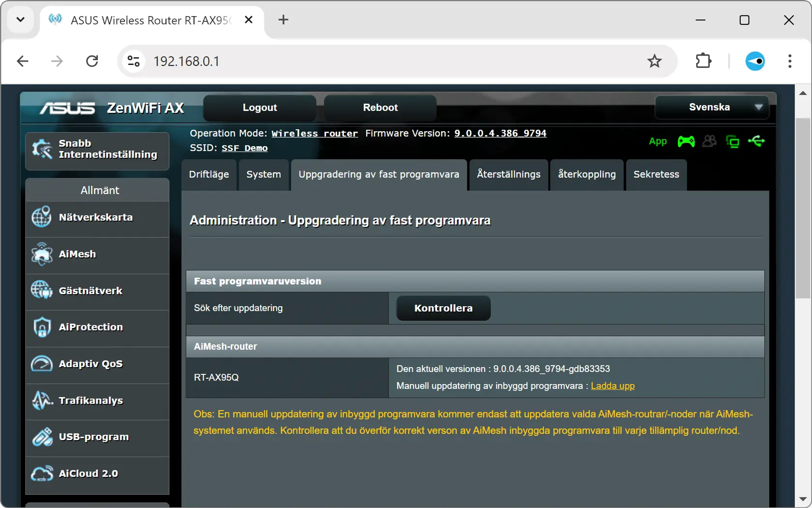Open Chrome's three-dot menu
Screen dimensions: 812x508
[789, 61]
